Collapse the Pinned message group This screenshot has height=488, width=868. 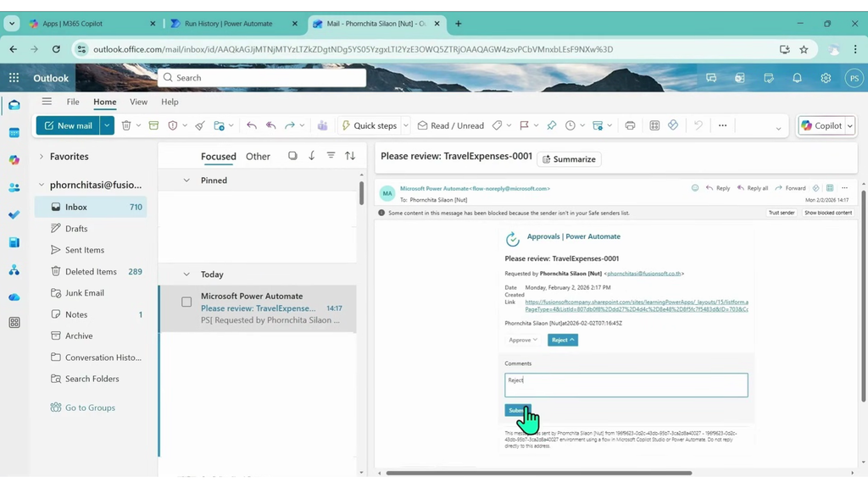tap(186, 180)
